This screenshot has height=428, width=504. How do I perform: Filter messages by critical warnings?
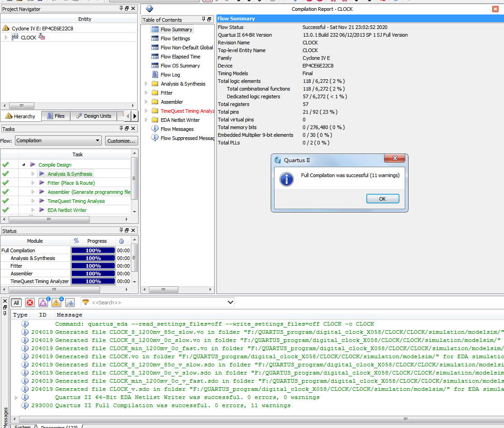(x=43, y=303)
